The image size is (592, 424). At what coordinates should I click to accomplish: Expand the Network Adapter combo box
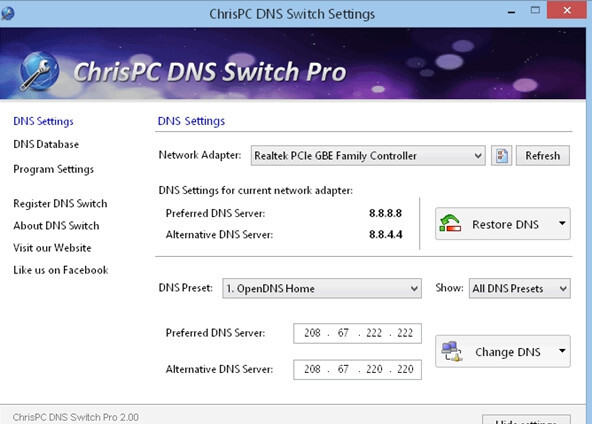point(368,156)
